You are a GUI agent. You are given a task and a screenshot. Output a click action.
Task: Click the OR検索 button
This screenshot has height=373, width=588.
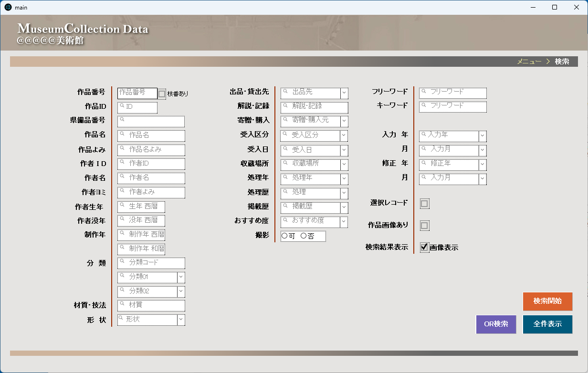(496, 324)
